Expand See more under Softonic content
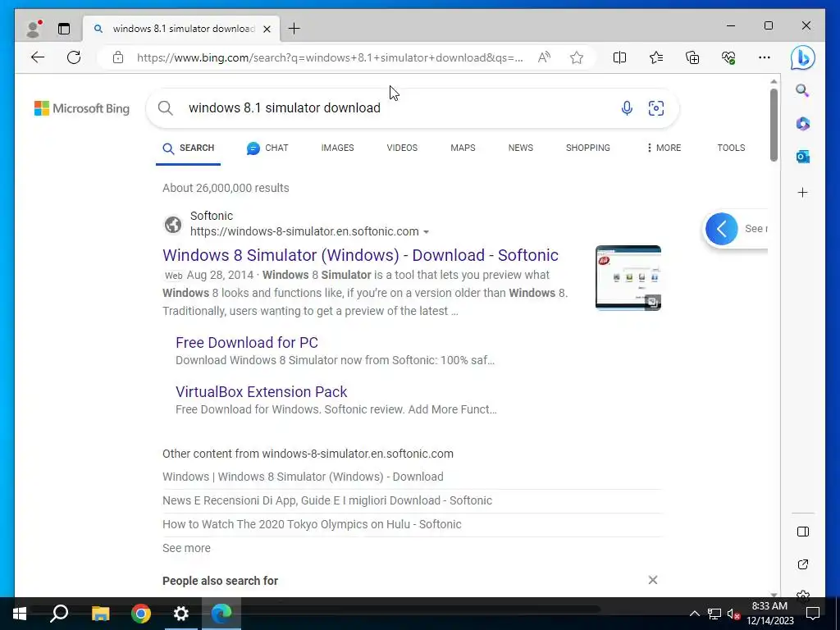 (186, 548)
